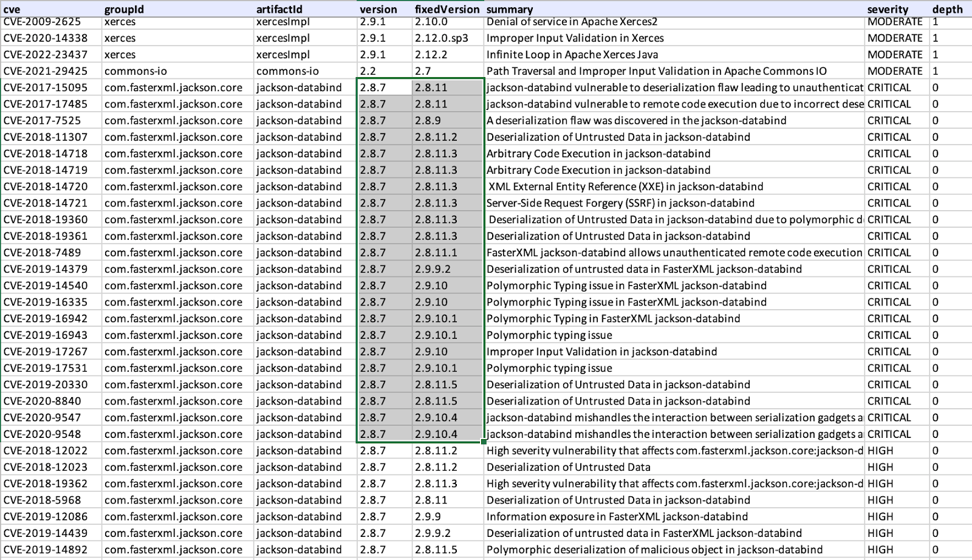Click depth value 1 for CVE-2020-14338
Screen dimensions: 972x560
click(951, 38)
